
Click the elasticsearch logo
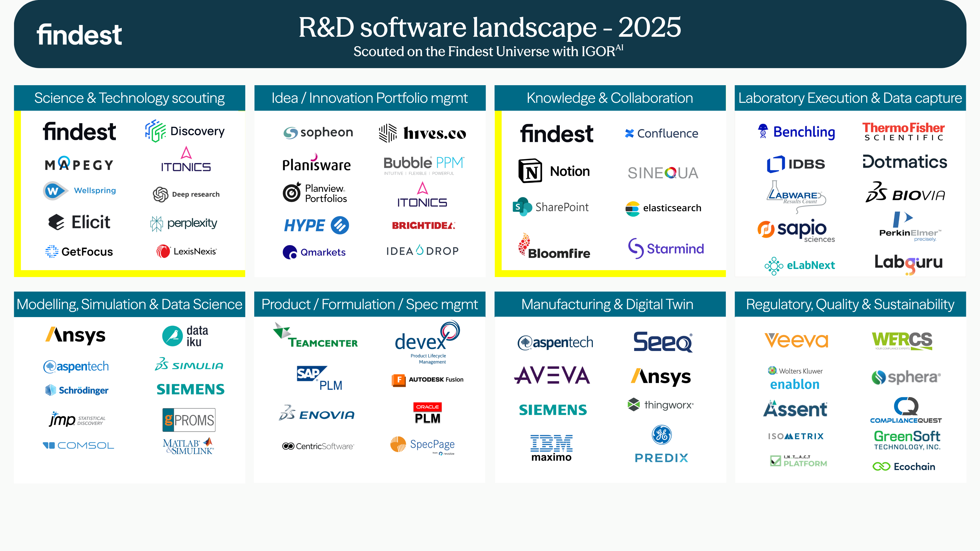[663, 208]
